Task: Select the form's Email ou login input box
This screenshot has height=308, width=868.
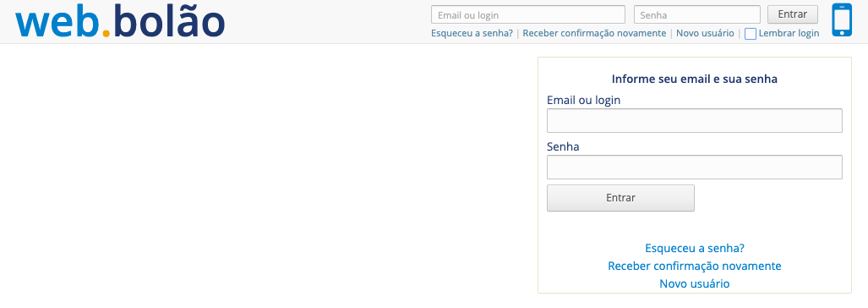Action: (695, 121)
